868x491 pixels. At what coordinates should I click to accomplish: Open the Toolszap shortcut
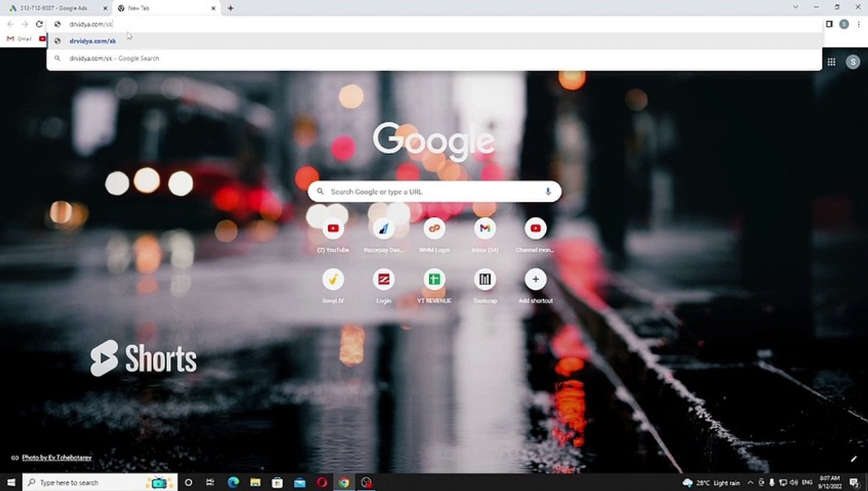click(x=484, y=286)
